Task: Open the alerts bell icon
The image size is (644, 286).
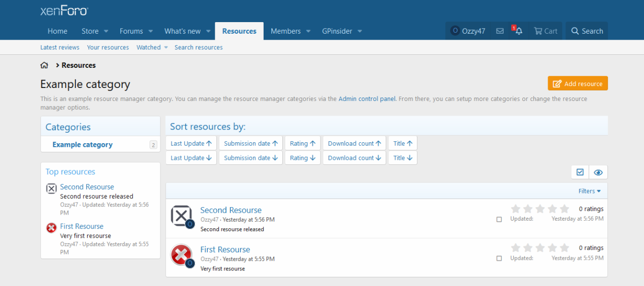Action: click(x=519, y=31)
